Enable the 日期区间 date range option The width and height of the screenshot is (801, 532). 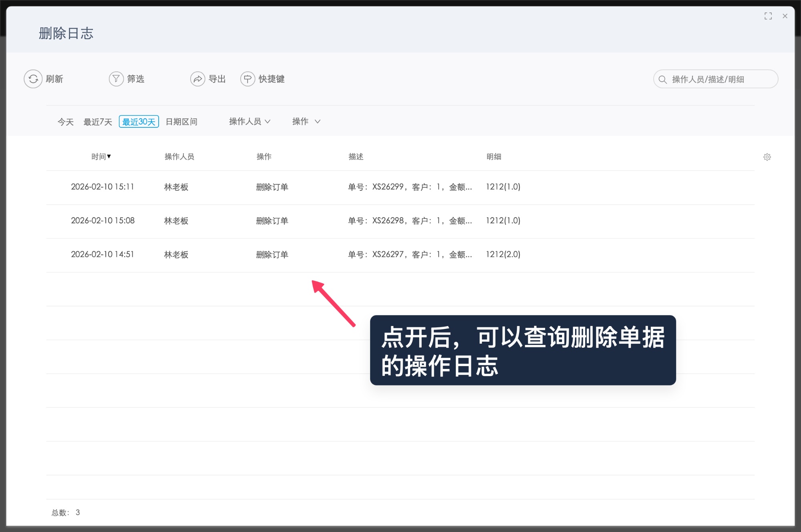[182, 122]
